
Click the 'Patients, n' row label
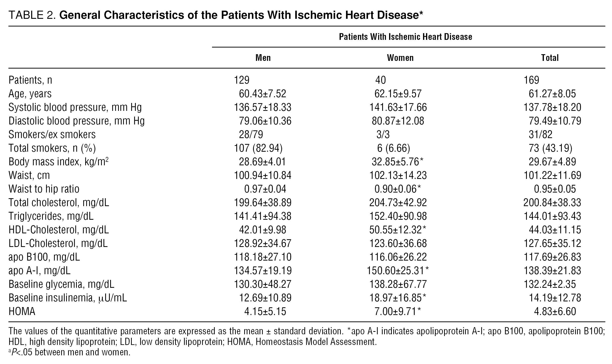(30, 80)
